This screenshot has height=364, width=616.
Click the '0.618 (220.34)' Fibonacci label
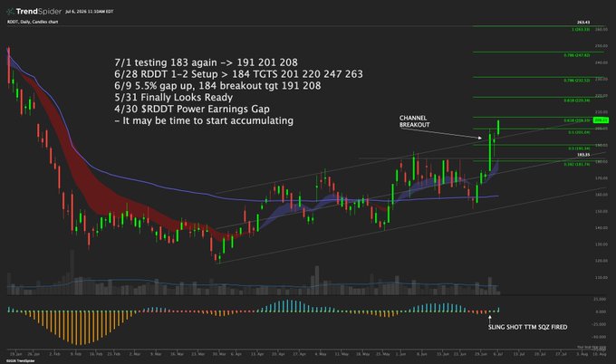tap(577, 101)
